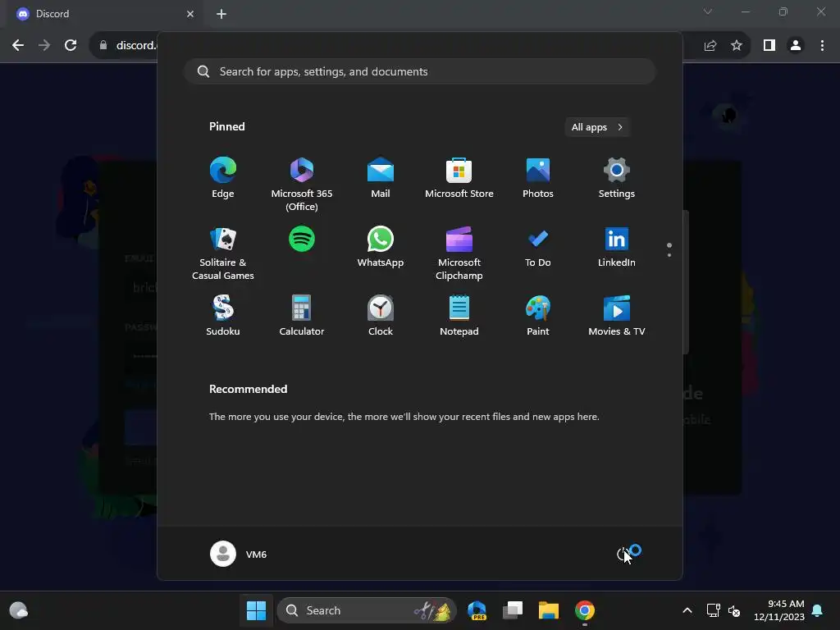Select the Discord tab in Chrome
The height and width of the screenshot is (630, 840).
pyautogui.click(x=105, y=14)
